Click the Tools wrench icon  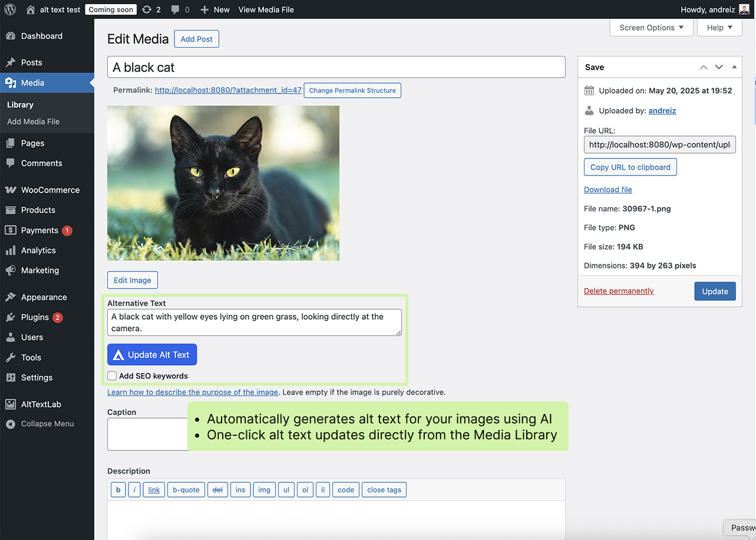click(x=11, y=357)
